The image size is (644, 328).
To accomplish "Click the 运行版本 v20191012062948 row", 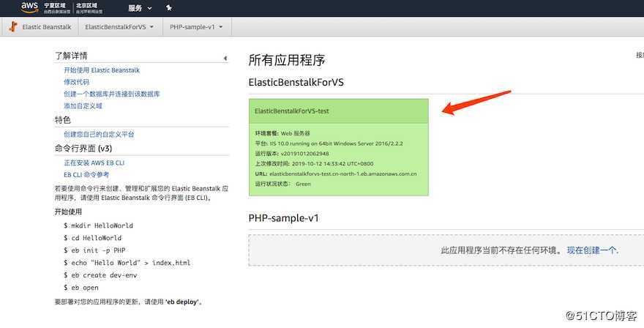I will click(x=292, y=154).
